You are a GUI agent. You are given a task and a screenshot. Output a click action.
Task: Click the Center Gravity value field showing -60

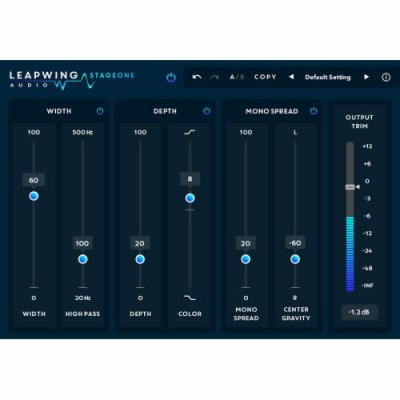[x=295, y=243]
